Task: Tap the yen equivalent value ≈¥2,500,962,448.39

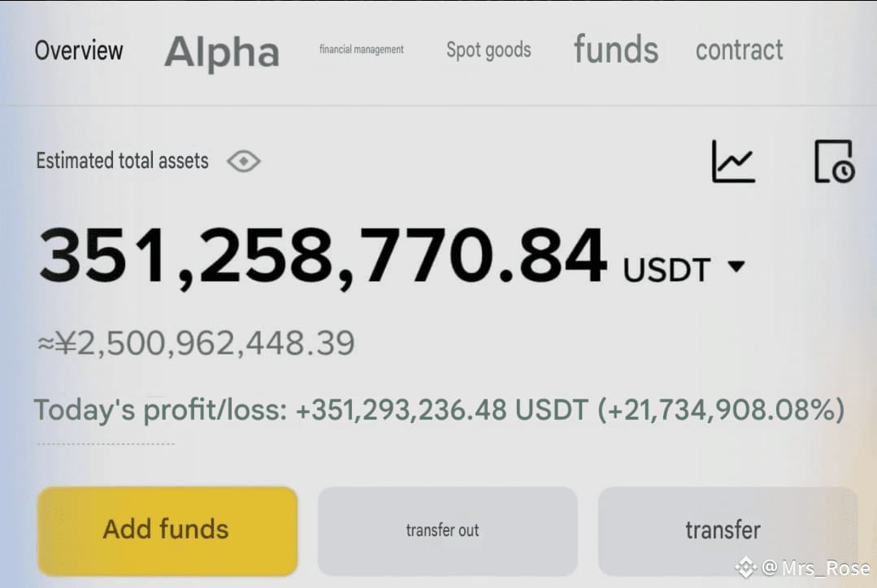Action: click(196, 344)
